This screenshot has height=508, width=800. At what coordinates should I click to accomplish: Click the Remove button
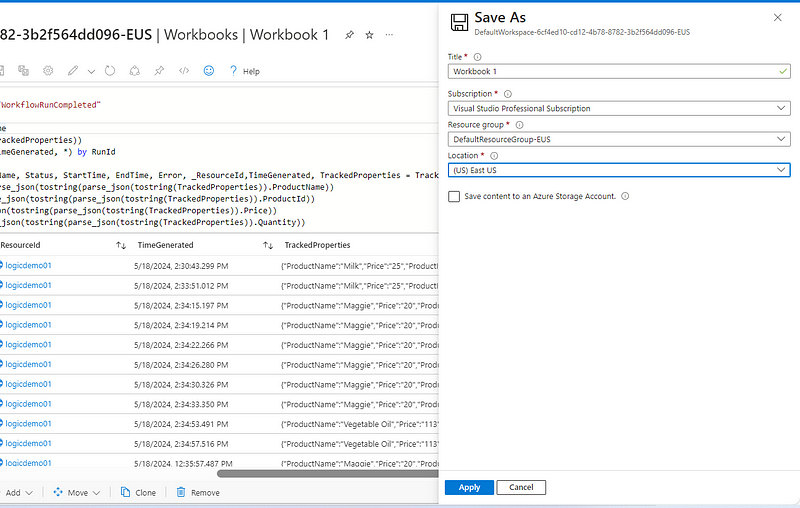click(x=198, y=493)
